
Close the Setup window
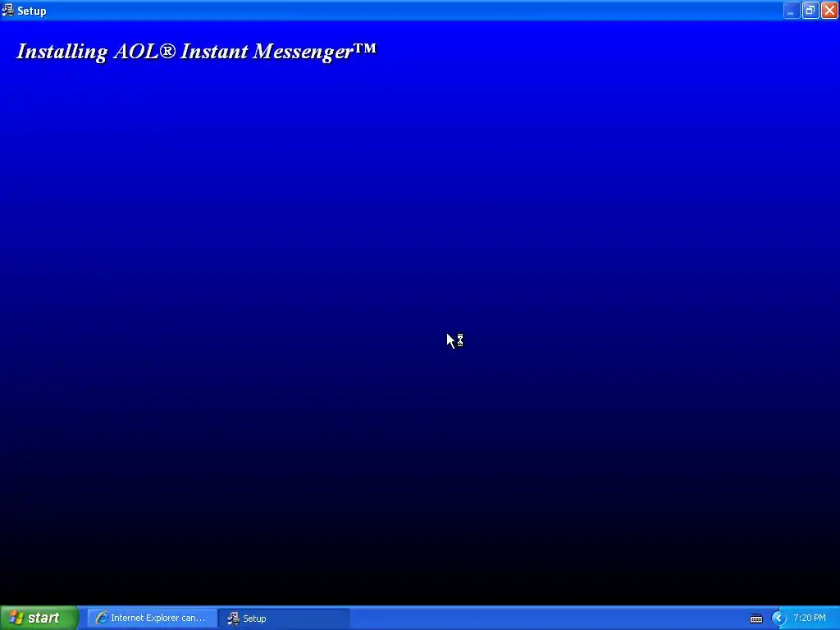pos(829,11)
